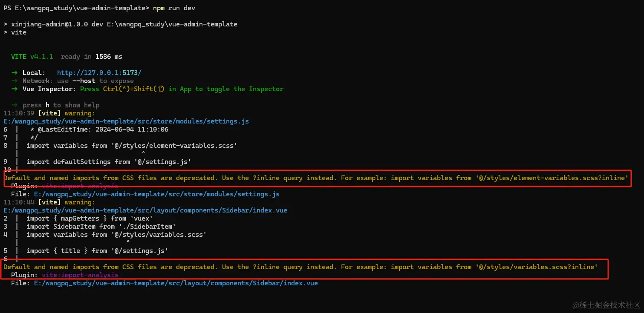This screenshot has width=644, height=313.
Task: Click the 'xinjiang-admin@1.0.0 dev' script line
Action: click(120, 24)
